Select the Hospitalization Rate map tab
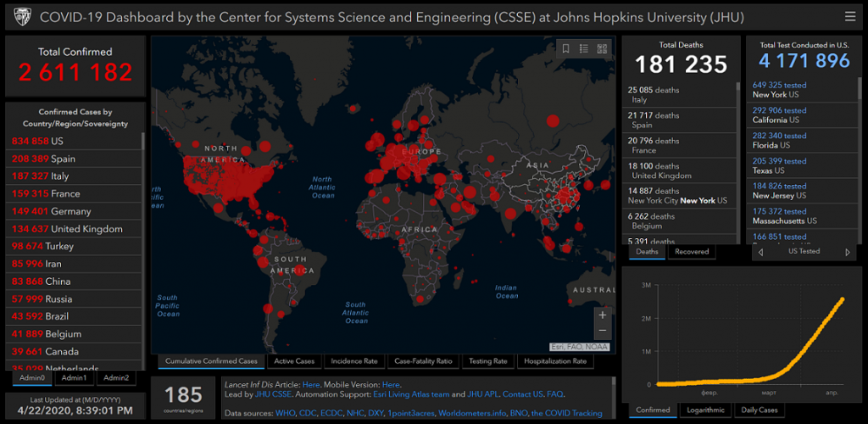Viewport: 868px width, 424px height. tap(555, 361)
